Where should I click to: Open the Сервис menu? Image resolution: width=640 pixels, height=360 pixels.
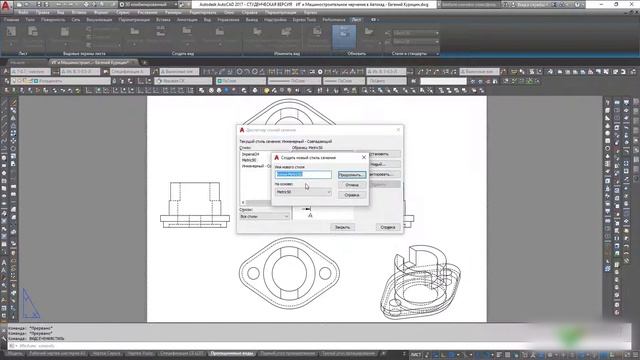tap(122, 12)
